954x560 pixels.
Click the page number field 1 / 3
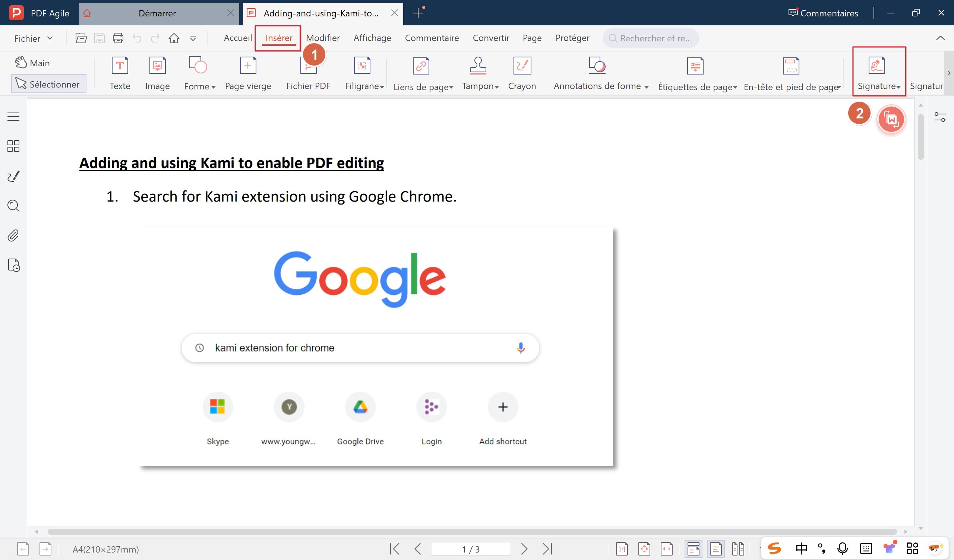471,549
